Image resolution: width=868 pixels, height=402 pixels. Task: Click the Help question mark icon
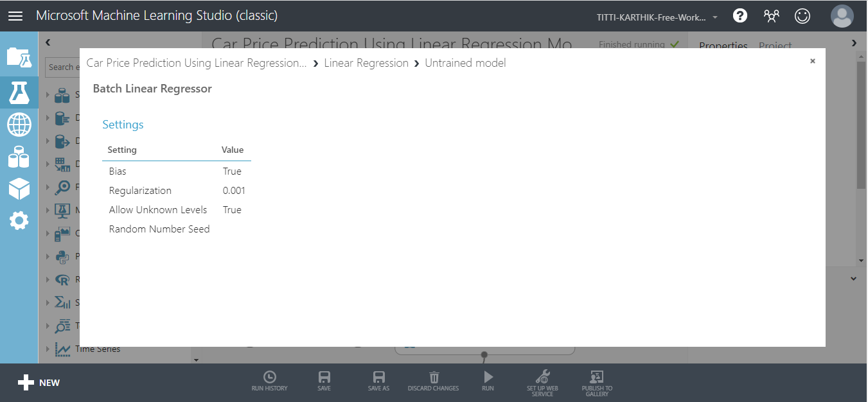pyautogui.click(x=740, y=15)
